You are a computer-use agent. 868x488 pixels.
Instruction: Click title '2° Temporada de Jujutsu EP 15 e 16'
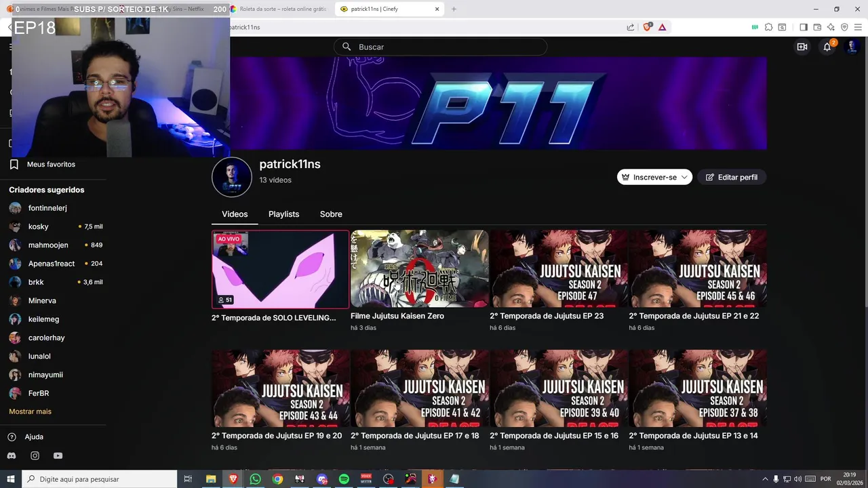(554, 436)
